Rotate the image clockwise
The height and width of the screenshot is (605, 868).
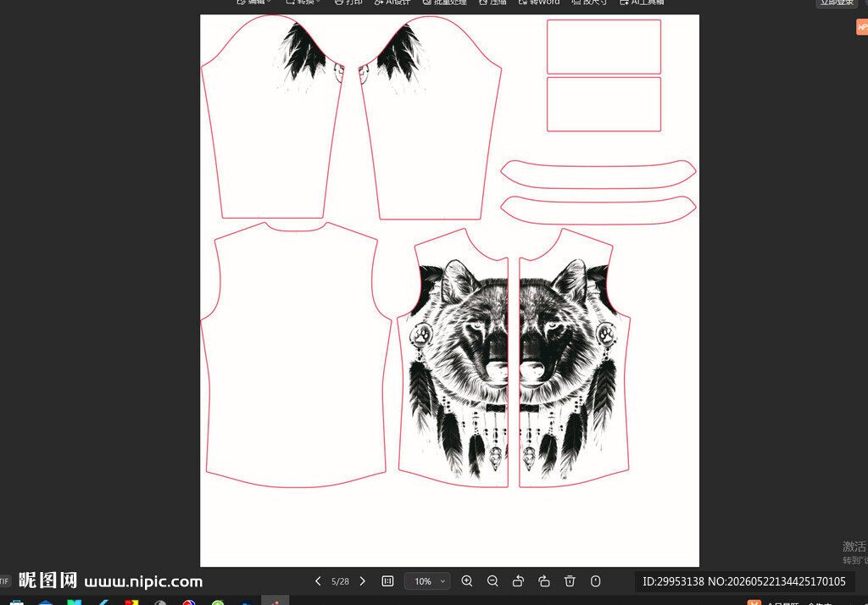click(x=543, y=581)
